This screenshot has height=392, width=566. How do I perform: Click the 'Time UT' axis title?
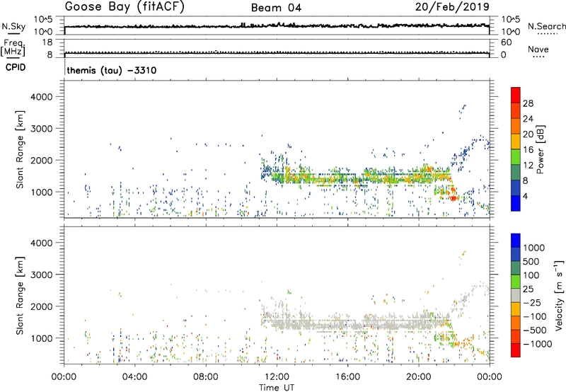click(x=277, y=388)
